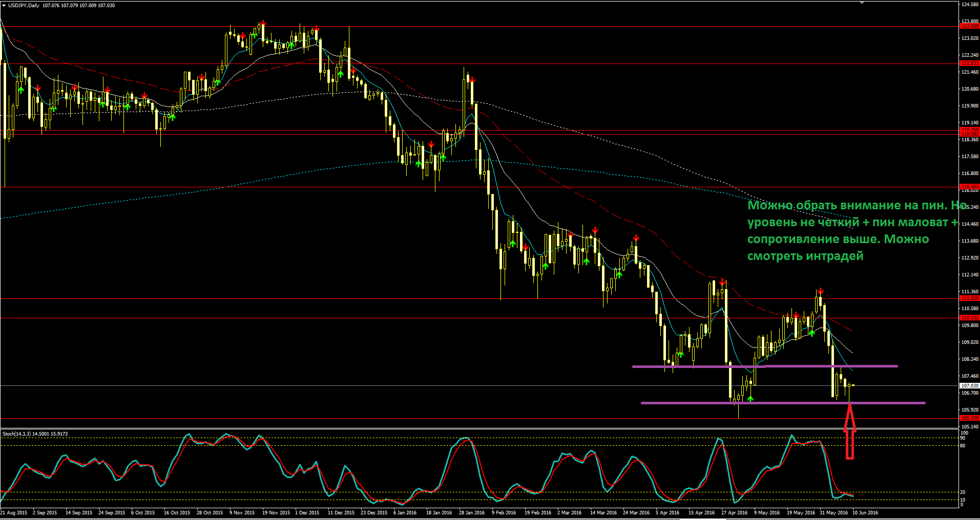Click the 16 Oct 2015 date label
Screen dimensions: 980x520
(177, 512)
